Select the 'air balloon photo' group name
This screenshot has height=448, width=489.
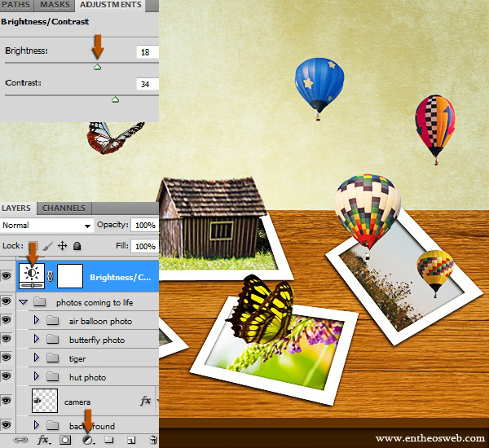100,321
